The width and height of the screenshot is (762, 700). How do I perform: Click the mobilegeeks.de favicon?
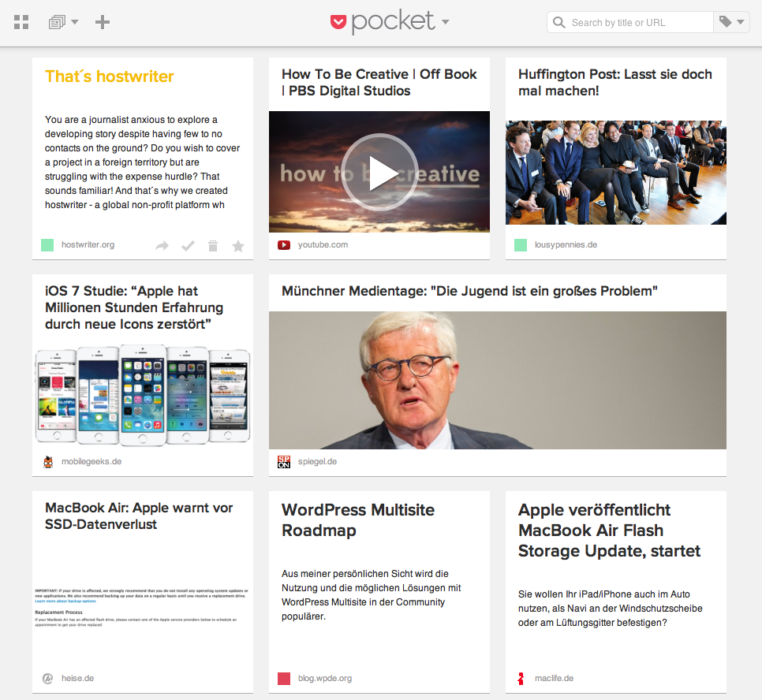click(x=47, y=462)
